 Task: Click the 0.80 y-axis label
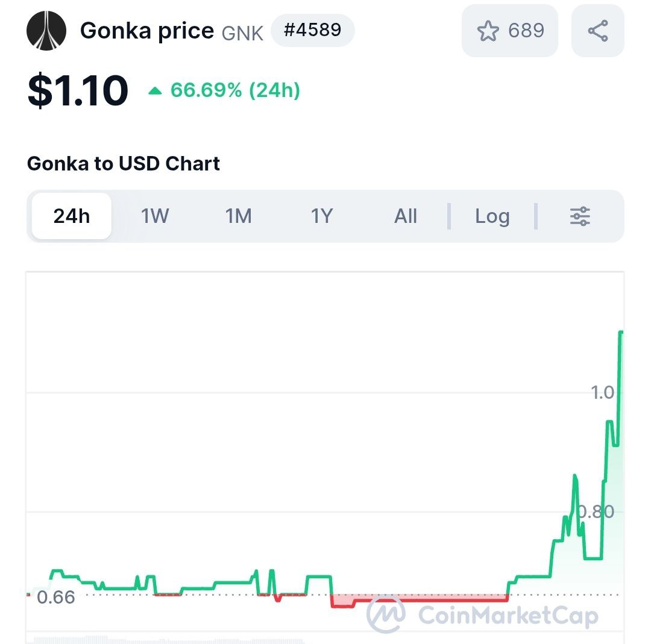[596, 512]
